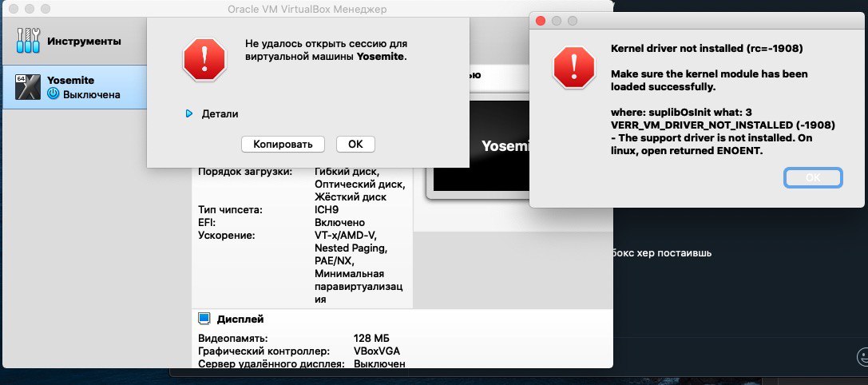This screenshot has width=868, height=385.
Task: Expand the Детали disclosure triangle
Action: click(189, 113)
